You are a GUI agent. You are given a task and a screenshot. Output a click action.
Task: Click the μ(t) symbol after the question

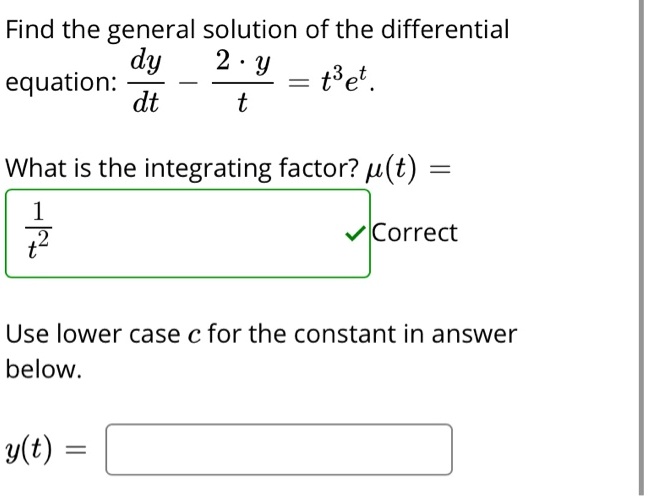(391, 168)
